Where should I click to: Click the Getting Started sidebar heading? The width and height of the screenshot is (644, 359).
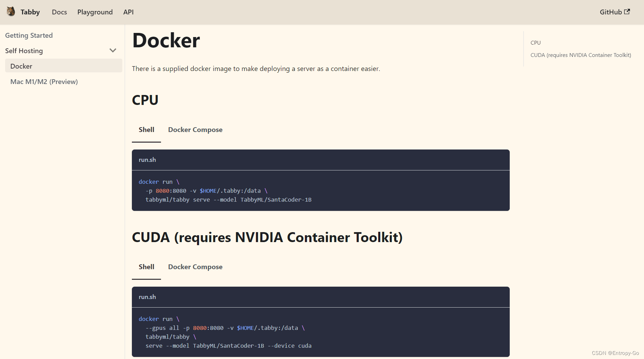(29, 35)
